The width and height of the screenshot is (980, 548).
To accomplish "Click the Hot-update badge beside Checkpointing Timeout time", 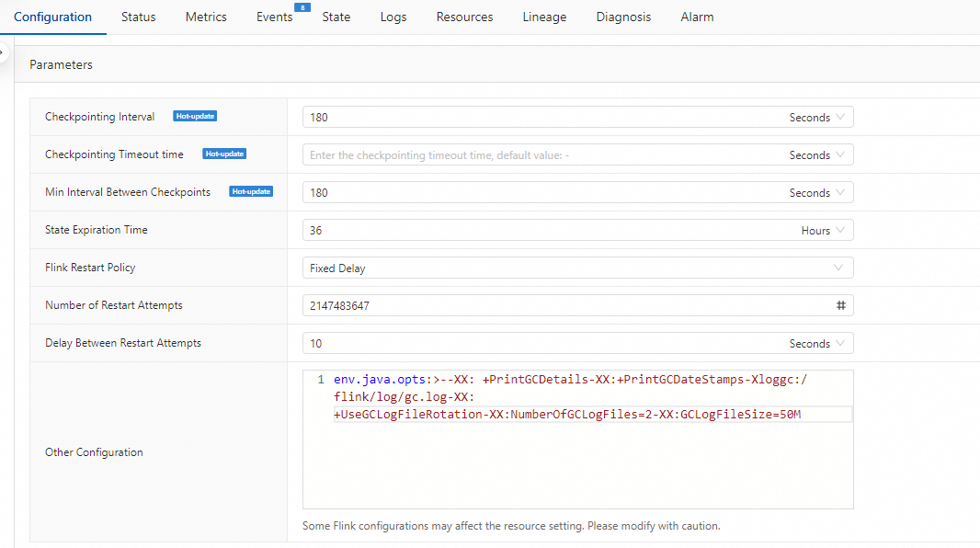I will click(x=224, y=154).
